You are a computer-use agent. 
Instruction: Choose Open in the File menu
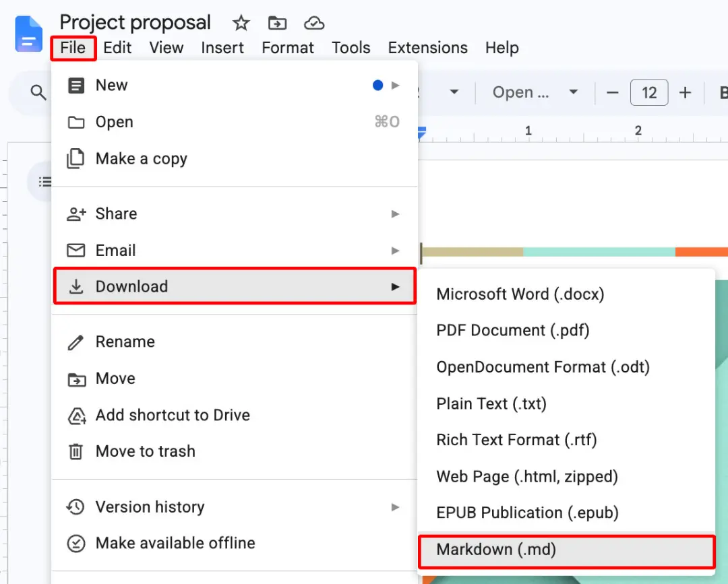(235, 122)
